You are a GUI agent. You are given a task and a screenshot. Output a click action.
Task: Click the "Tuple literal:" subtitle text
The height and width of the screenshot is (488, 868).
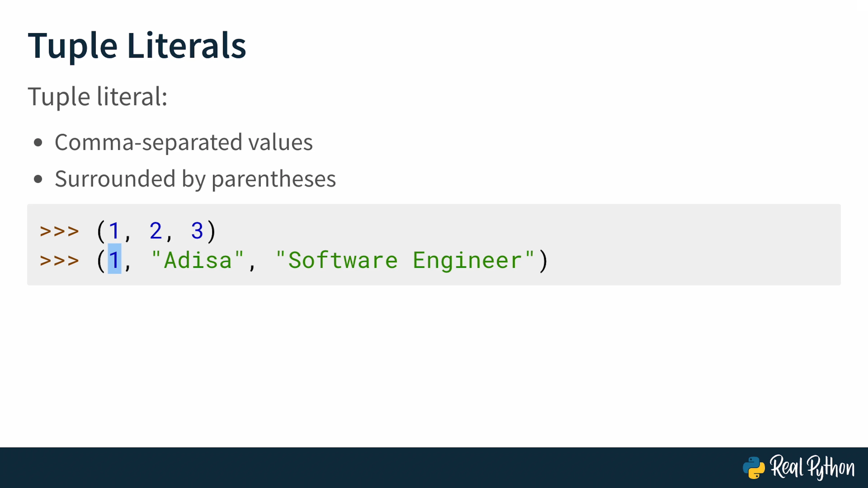pyautogui.click(x=97, y=97)
